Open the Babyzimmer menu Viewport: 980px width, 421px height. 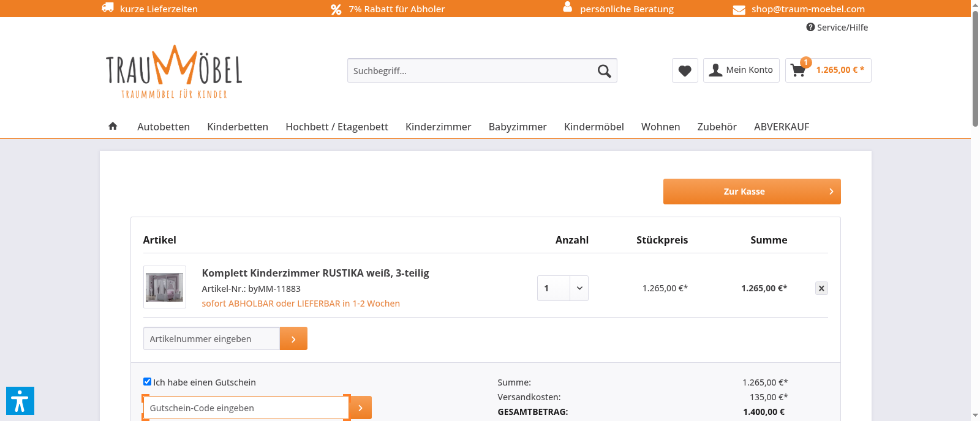[518, 127]
